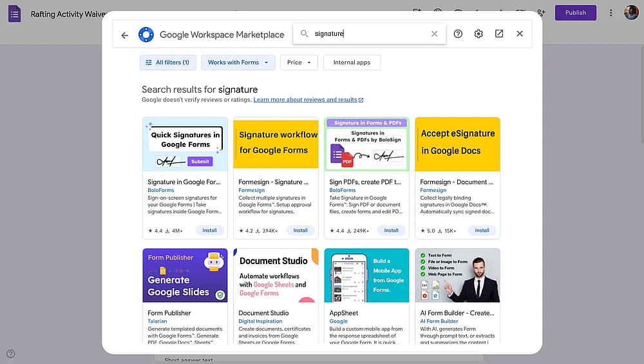Close the Marketplace dialog
Viewport: 644px width, 364px height.
(x=520, y=34)
